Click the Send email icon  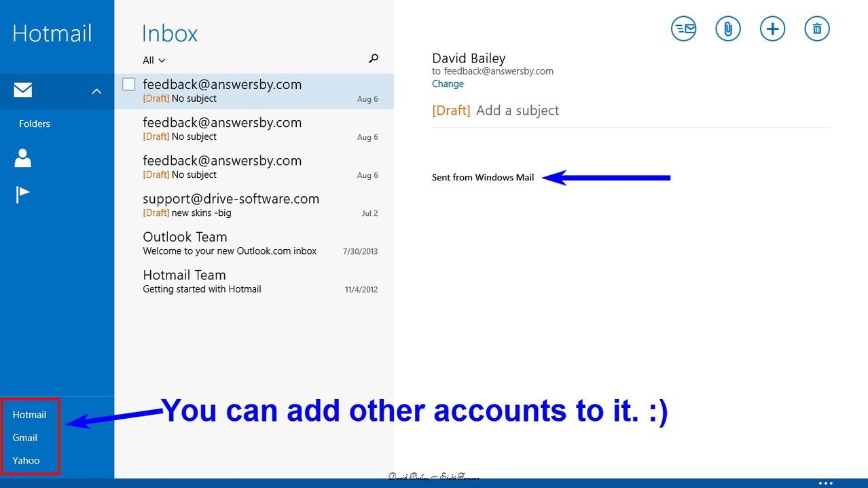pos(683,29)
